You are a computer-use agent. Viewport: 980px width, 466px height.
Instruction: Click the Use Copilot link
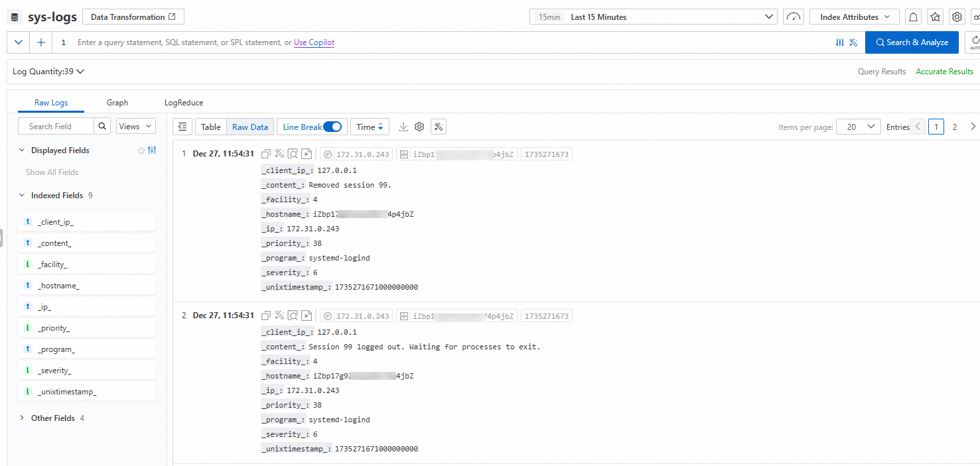[314, 42]
